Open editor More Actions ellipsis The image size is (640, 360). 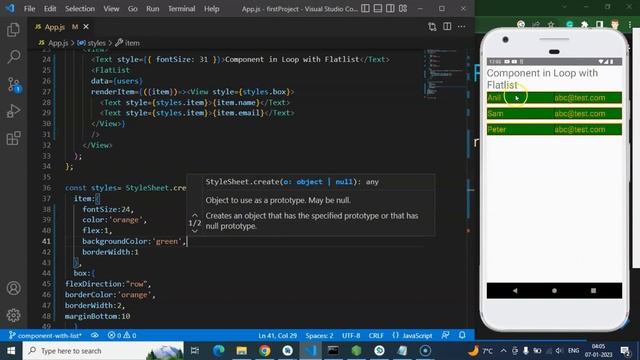(462, 27)
